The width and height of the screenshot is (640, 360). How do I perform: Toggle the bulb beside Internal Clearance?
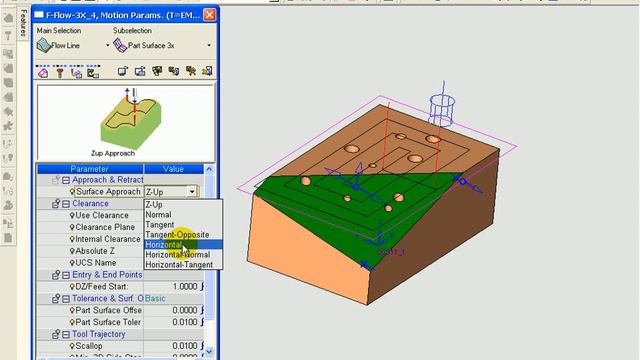(72, 239)
